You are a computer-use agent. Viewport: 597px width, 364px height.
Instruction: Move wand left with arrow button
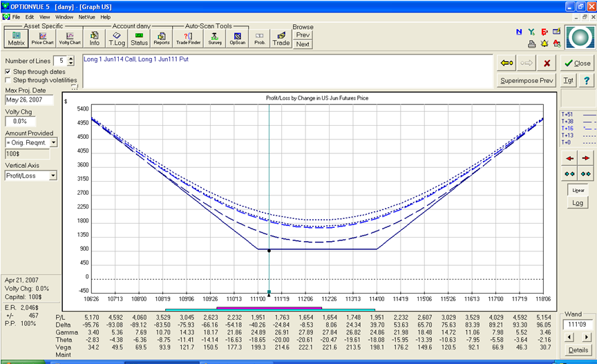(569, 337)
